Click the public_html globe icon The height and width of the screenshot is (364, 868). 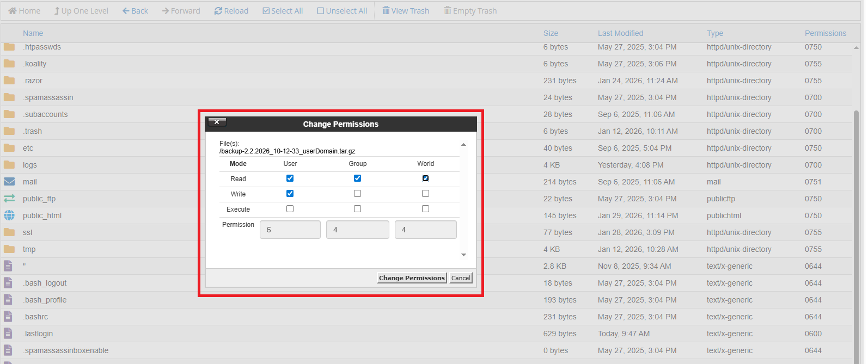9,215
